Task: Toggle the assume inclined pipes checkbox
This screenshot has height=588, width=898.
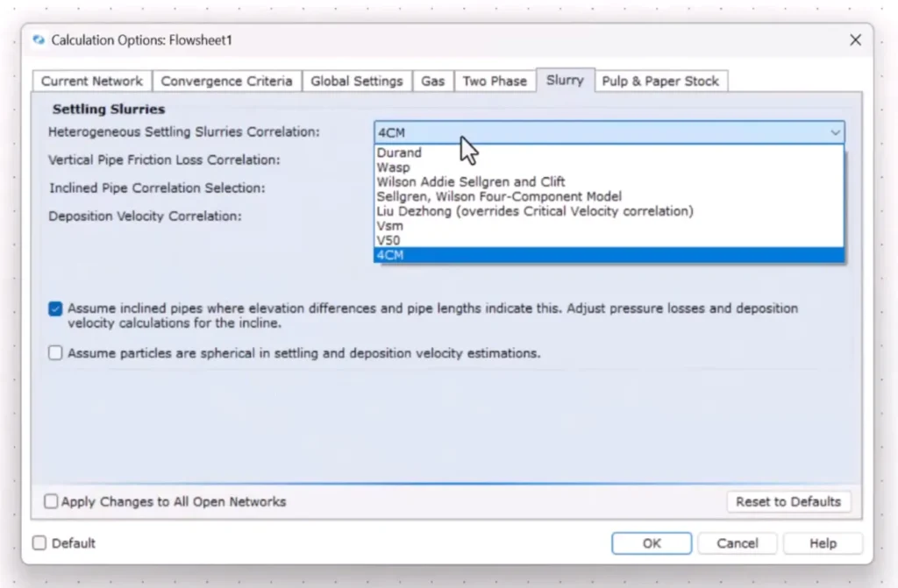Action: 56,308
